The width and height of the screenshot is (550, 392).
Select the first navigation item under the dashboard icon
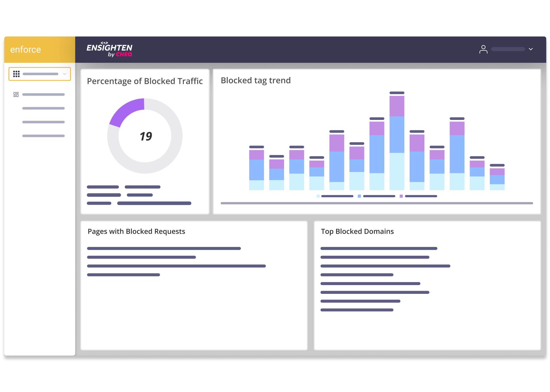coord(43,94)
